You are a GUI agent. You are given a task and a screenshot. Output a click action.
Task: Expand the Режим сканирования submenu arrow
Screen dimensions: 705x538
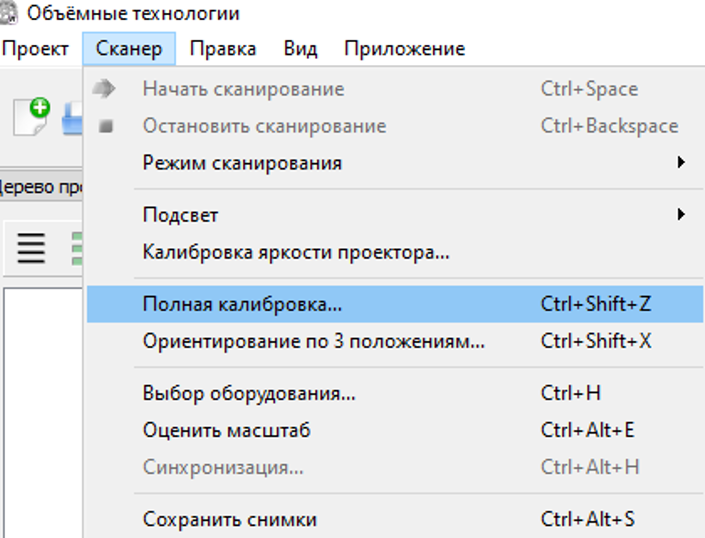(681, 162)
